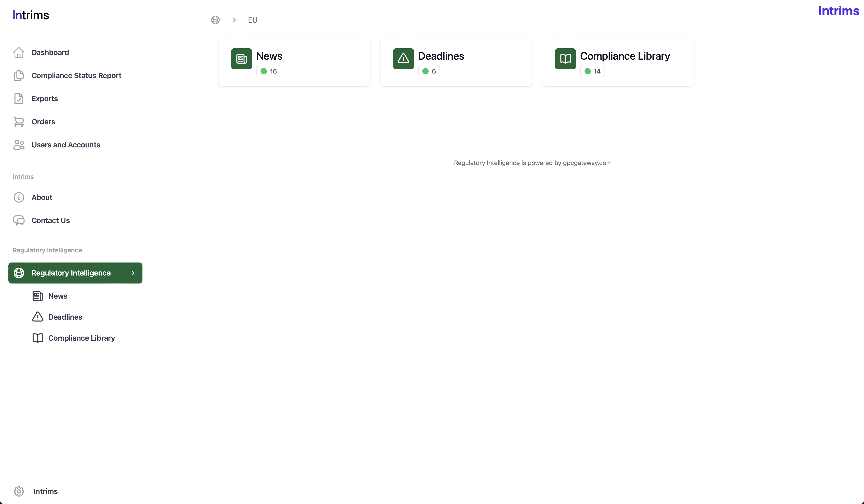This screenshot has height=504, width=864.
Task: Click the Dashboard home icon in the sidebar
Action: pyautogui.click(x=19, y=52)
